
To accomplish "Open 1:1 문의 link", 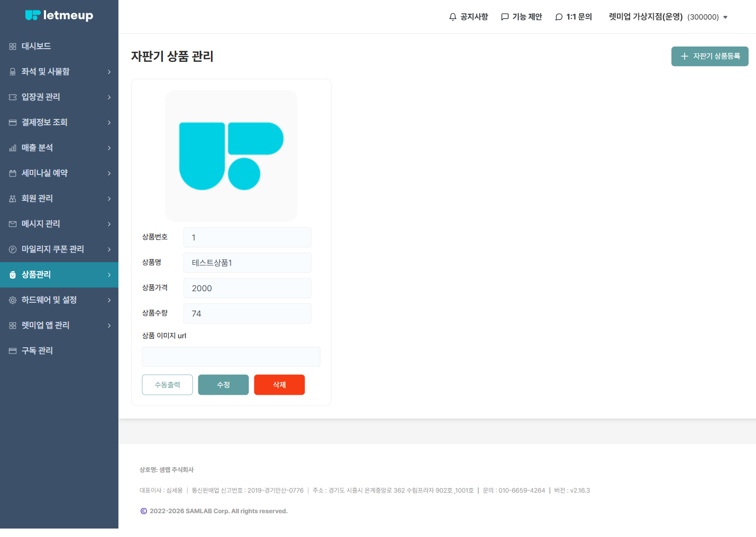I will (574, 17).
